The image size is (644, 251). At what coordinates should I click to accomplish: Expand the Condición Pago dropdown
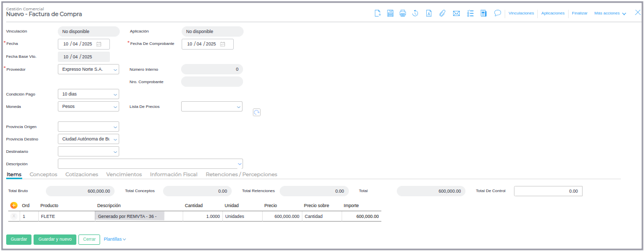click(x=115, y=95)
